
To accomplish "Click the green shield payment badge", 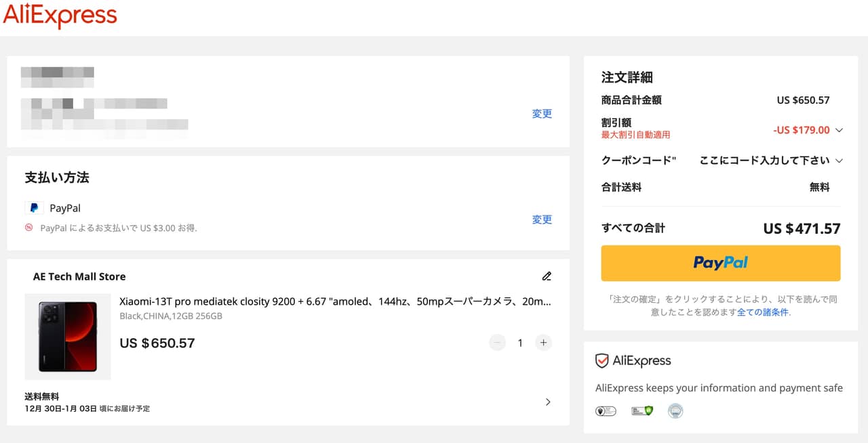I will point(642,410).
